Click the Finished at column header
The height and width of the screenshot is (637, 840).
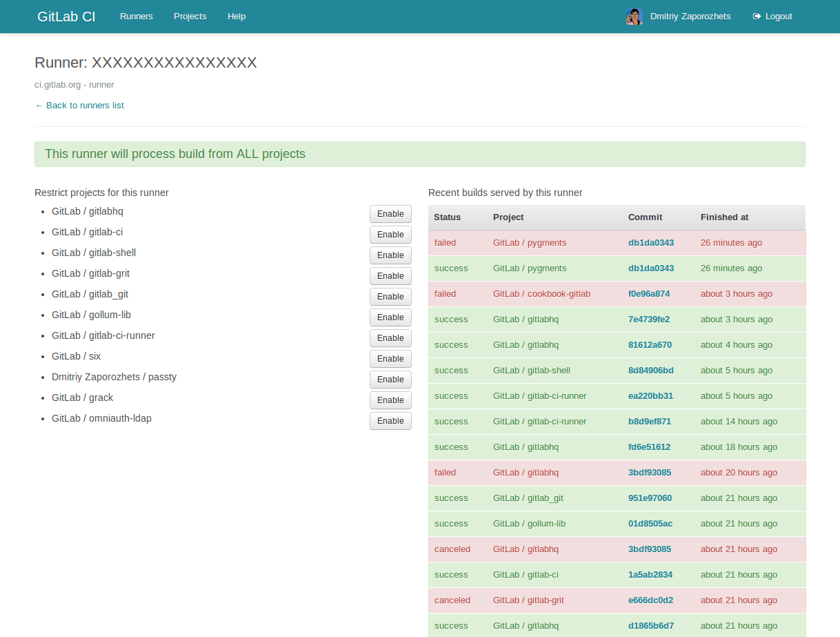[724, 217]
